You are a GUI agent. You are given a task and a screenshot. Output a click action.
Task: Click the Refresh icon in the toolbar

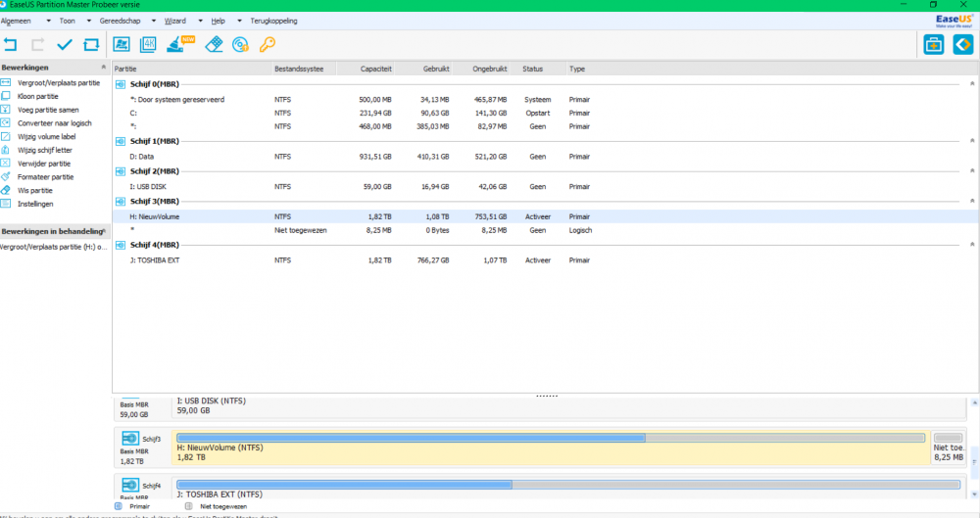pyautogui.click(x=91, y=44)
